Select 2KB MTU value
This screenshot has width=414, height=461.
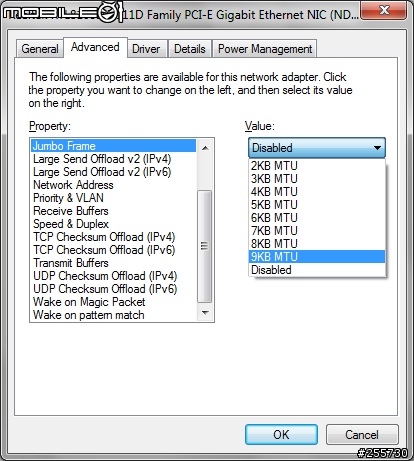(317, 166)
